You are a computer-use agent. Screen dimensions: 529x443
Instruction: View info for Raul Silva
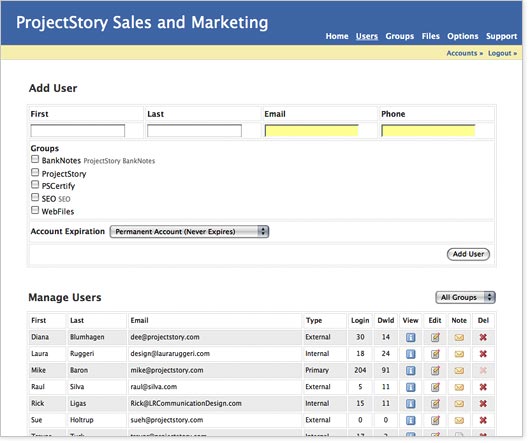pos(410,387)
